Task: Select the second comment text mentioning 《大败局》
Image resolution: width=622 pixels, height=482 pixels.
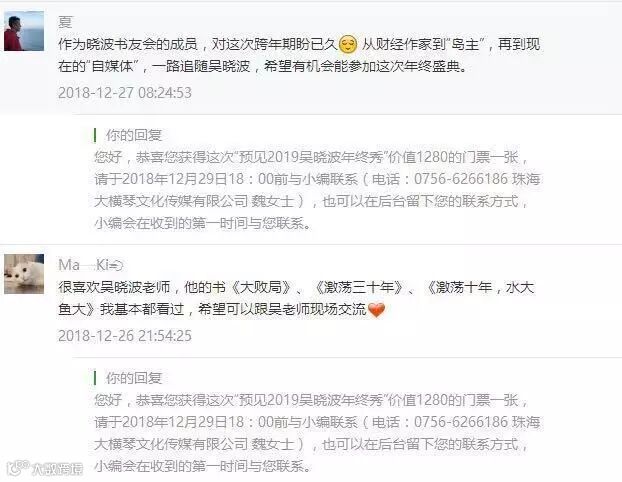Action: pos(296,298)
